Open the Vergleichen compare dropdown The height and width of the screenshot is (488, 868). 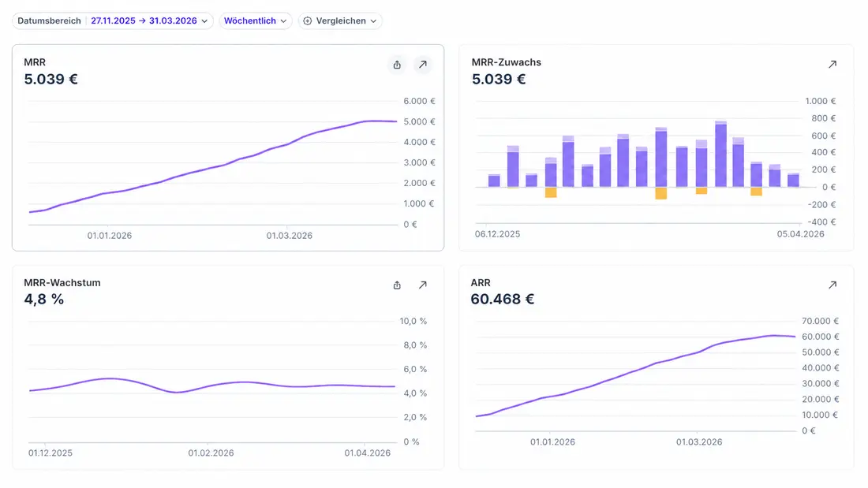tap(340, 21)
